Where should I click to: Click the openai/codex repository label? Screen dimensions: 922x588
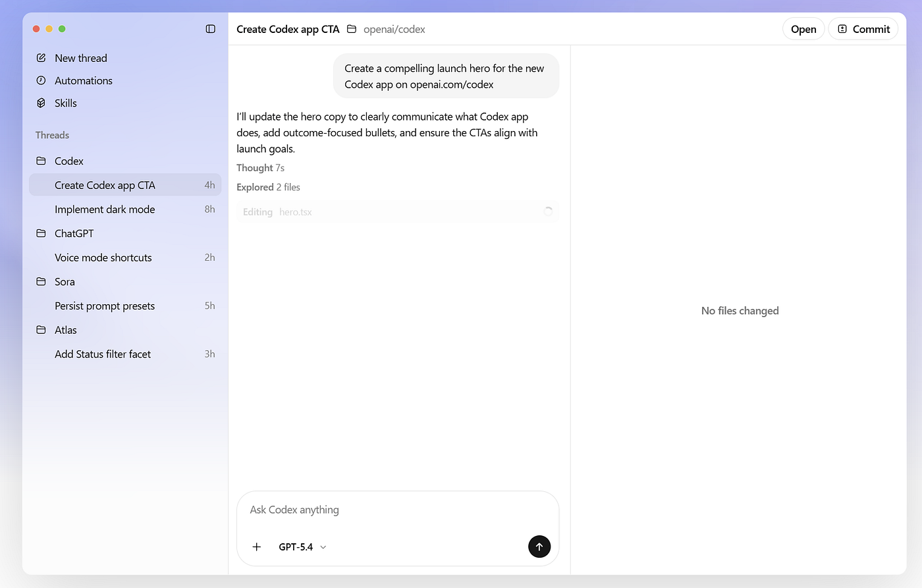[394, 29]
